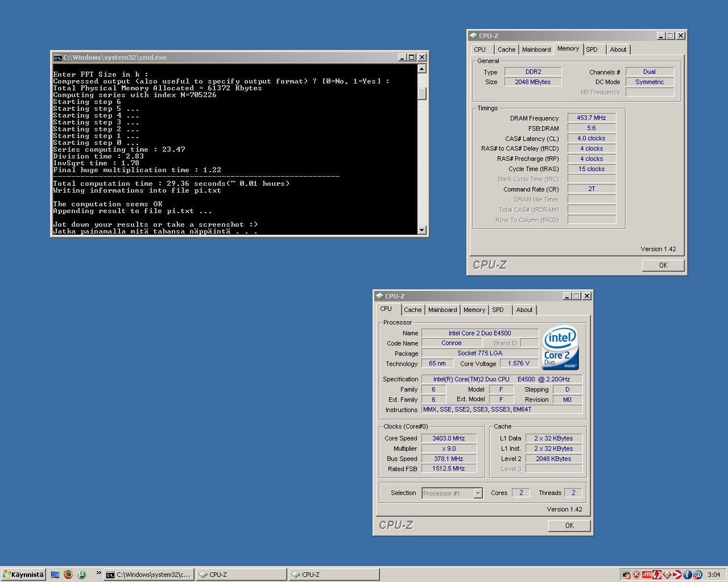Open About tab in Memory CPU-Z window
Image resolution: width=728 pixels, height=582 pixels.
pos(618,49)
